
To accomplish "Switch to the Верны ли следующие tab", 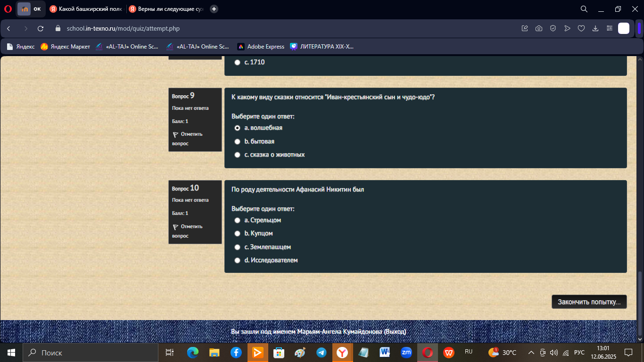I will coord(165,9).
